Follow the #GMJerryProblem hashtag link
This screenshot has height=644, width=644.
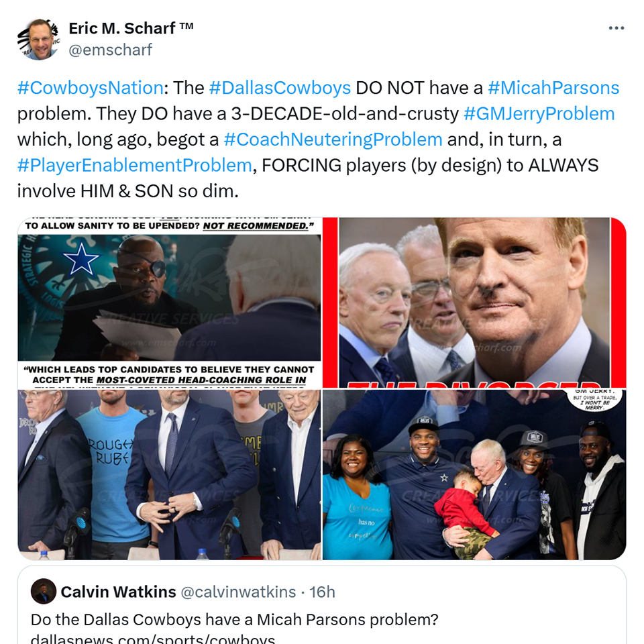pyautogui.click(x=539, y=114)
